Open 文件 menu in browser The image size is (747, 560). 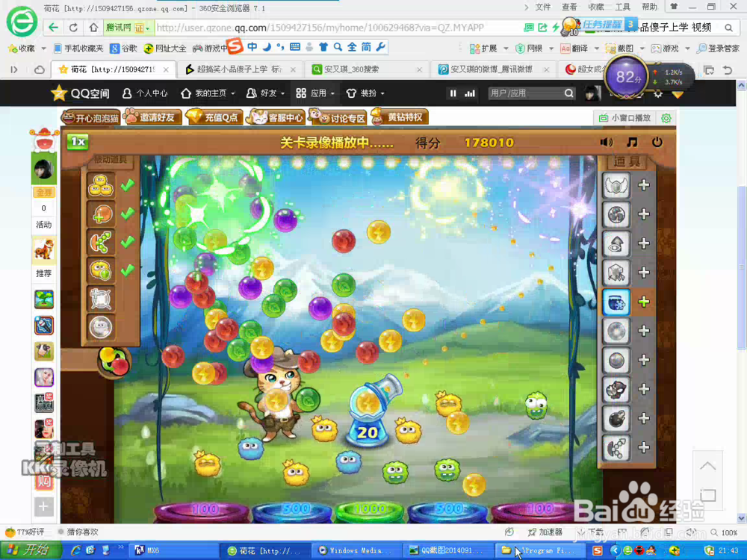coord(542,7)
